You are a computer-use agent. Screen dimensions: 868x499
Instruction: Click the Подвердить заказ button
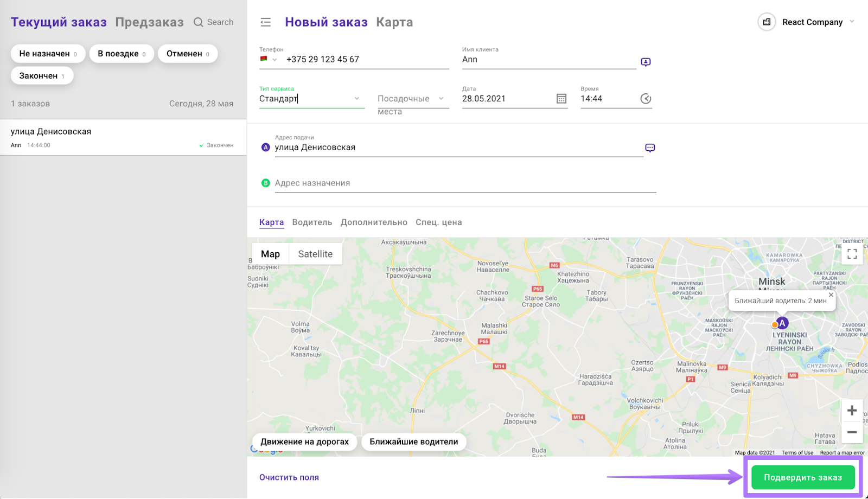coord(803,477)
